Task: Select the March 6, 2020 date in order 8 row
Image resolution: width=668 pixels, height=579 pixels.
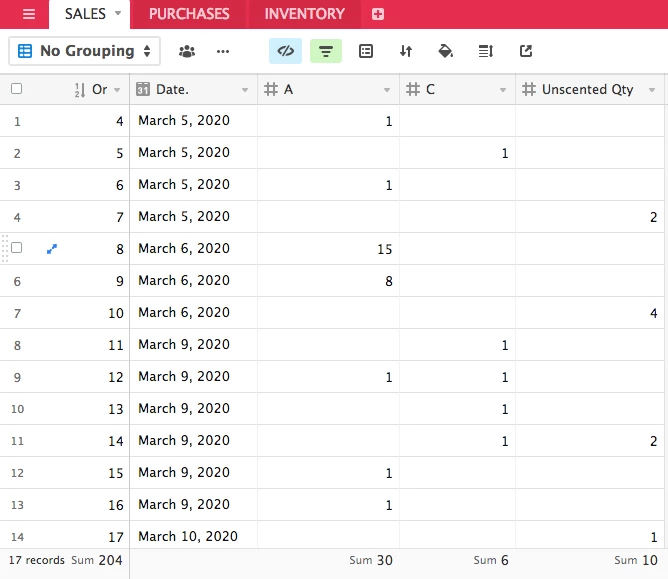Action: tap(193, 249)
